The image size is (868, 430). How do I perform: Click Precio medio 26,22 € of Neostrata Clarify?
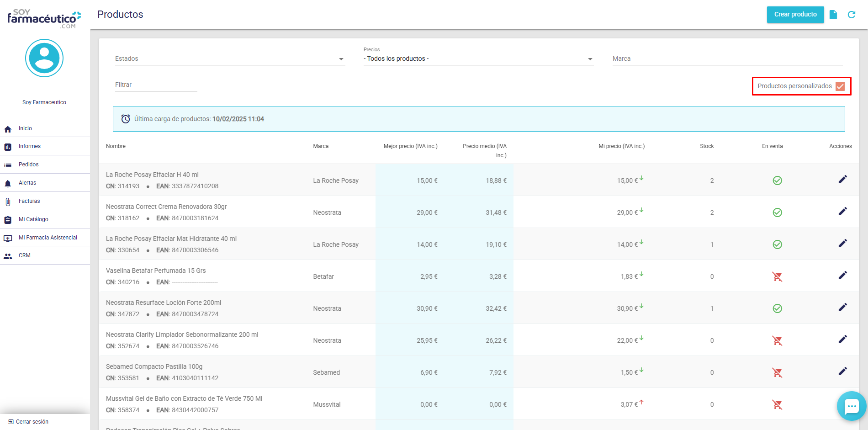(x=496, y=340)
